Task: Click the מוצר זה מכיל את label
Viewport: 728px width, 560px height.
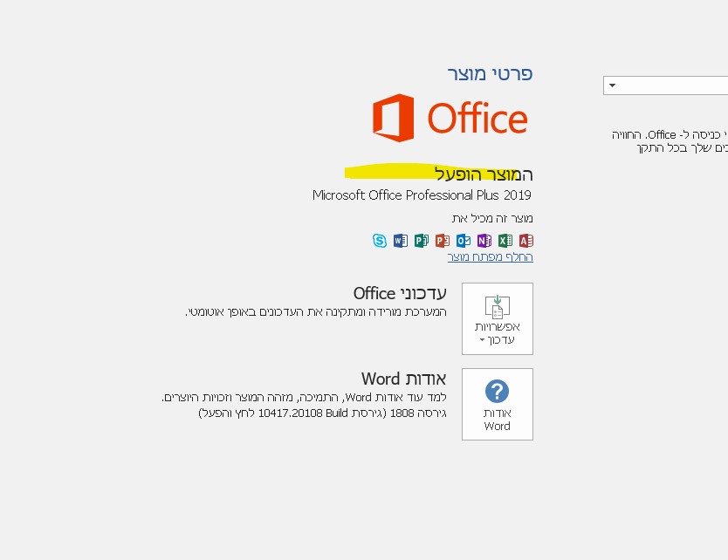Action: 492,218
